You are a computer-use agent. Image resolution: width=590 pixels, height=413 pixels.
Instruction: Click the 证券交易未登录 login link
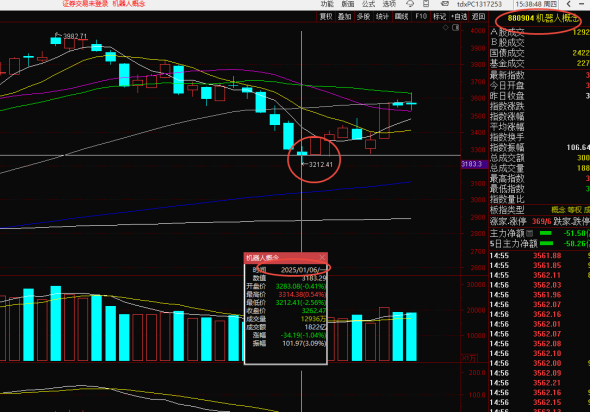(x=85, y=4)
